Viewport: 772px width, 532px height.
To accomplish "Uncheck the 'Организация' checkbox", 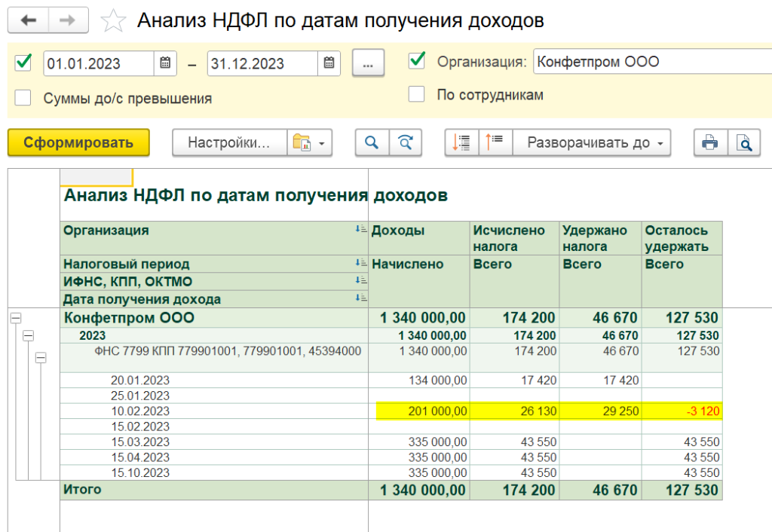I will (416, 61).
